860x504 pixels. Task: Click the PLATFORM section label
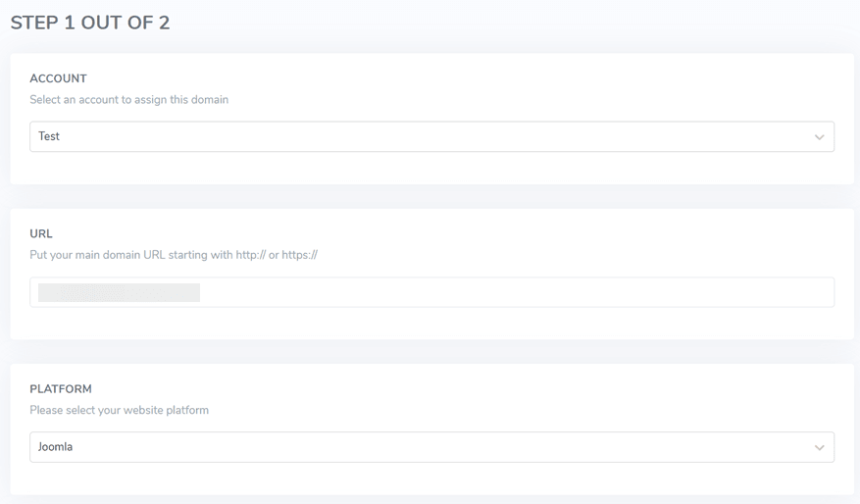point(61,389)
